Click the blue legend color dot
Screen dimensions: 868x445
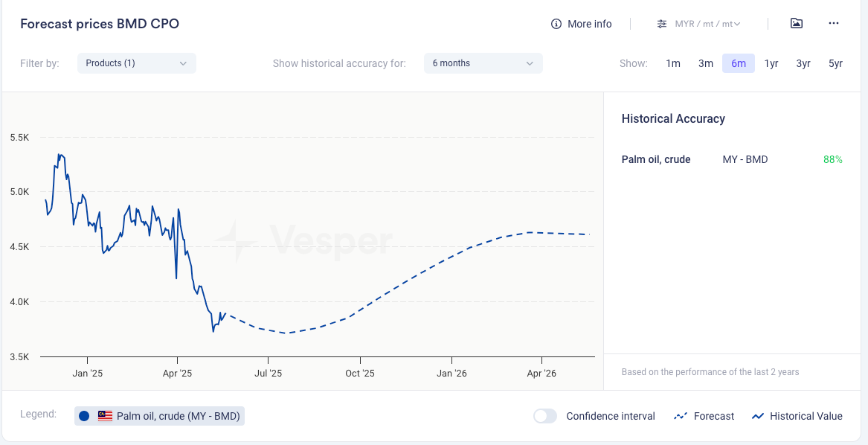(84, 416)
